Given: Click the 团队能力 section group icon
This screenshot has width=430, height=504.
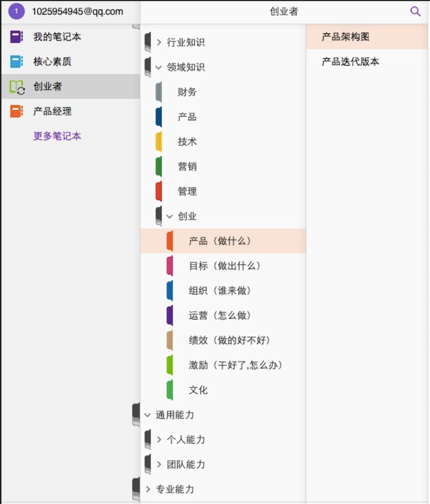Looking at the screenshot, I should (x=148, y=464).
